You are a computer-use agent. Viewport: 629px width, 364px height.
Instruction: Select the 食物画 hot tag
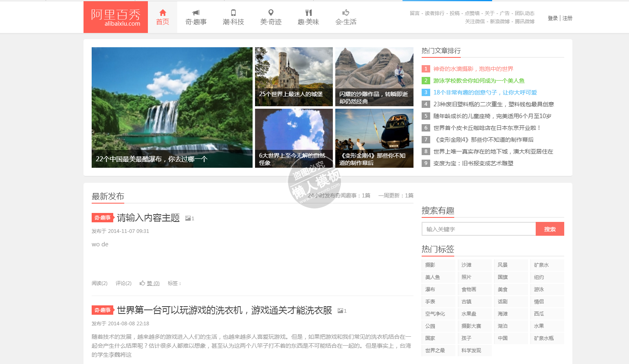[475, 289]
